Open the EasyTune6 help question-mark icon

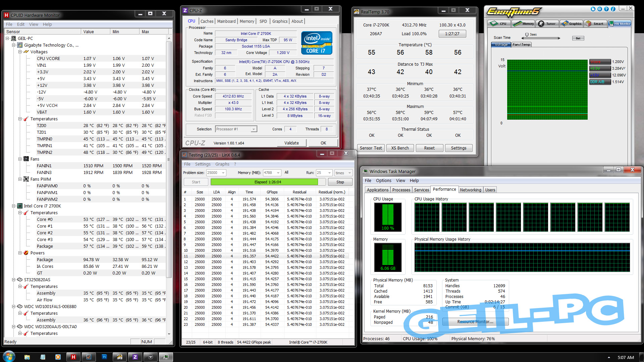coord(606,9)
